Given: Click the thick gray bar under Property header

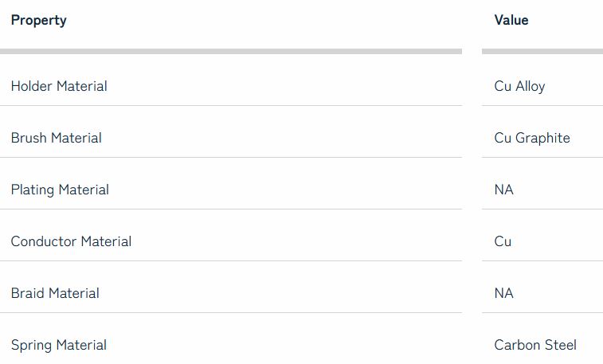Looking at the screenshot, I should pos(230,51).
